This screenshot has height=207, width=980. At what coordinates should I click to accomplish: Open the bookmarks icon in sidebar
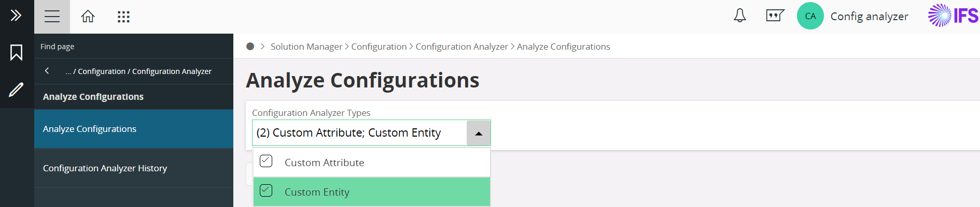(x=16, y=52)
